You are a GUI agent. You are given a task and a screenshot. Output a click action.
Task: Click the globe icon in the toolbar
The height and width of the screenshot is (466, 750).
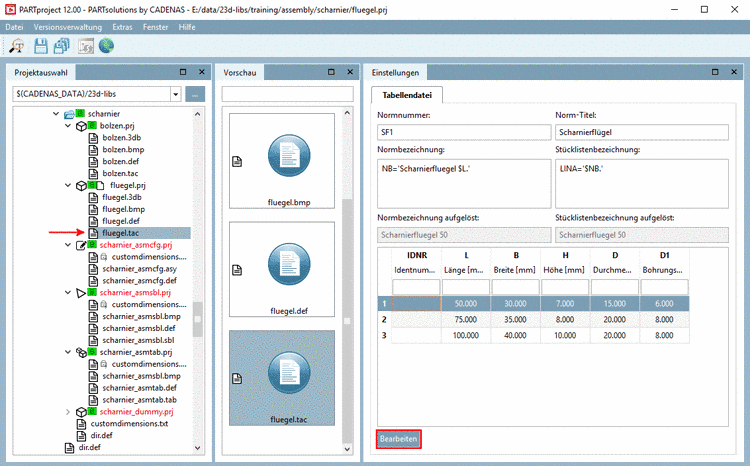tap(106, 46)
